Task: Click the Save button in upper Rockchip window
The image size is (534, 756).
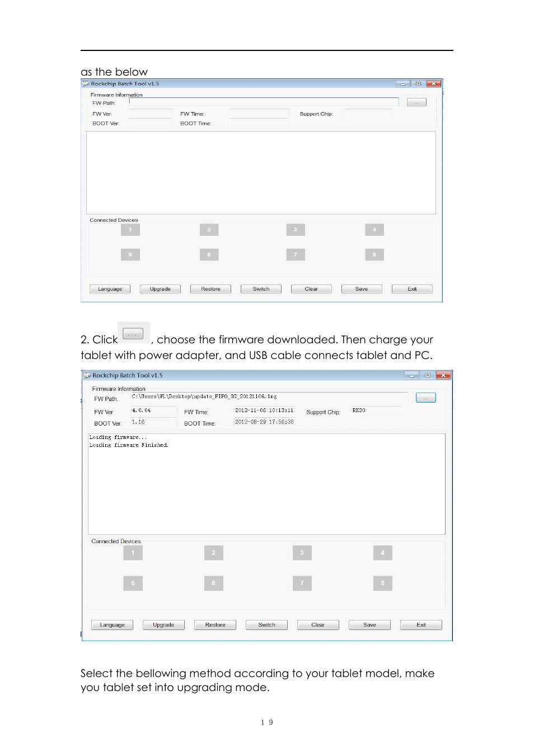Action: click(362, 289)
